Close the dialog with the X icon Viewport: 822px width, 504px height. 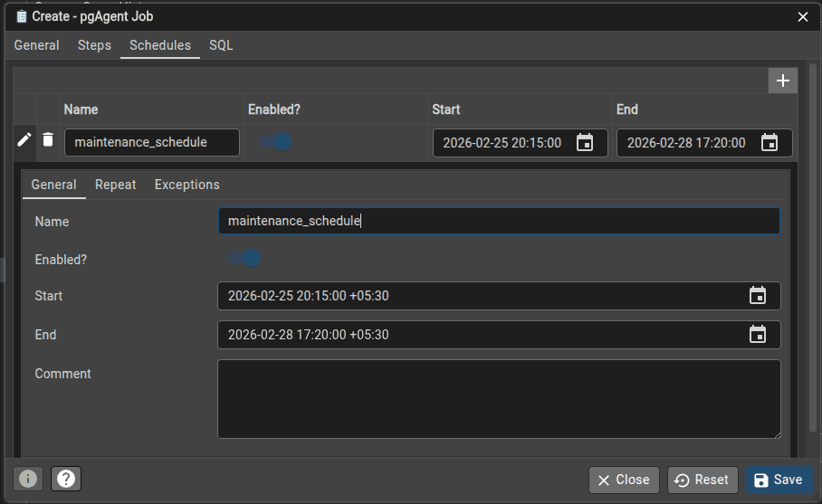[803, 17]
